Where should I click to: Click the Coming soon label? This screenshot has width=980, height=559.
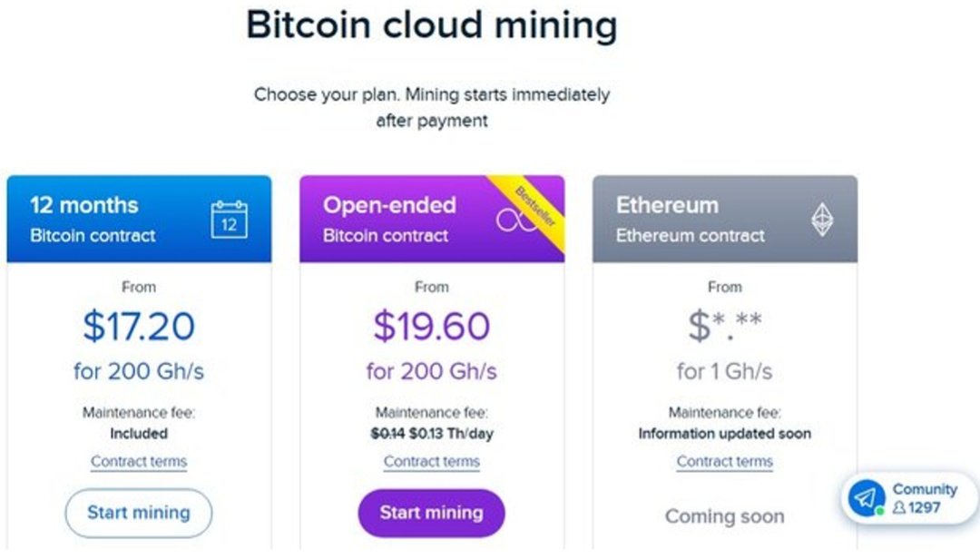click(x=724, y=516)
